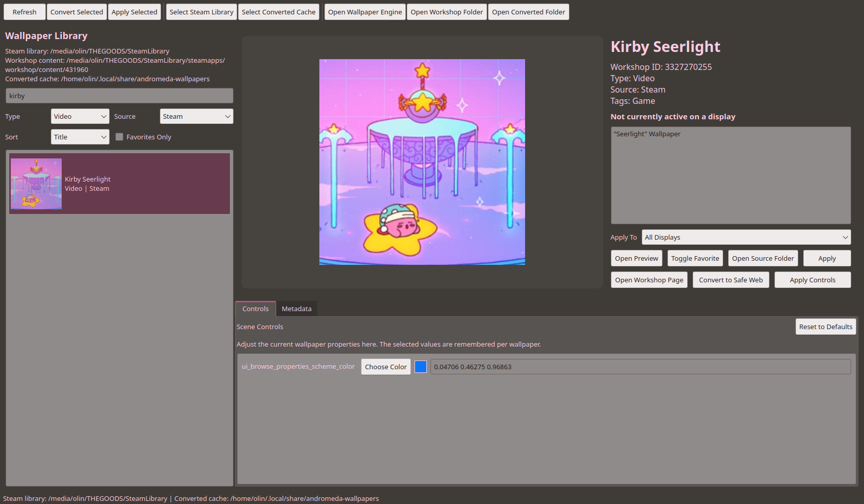Open Converted Folder from the toolbar
Image resolution: width=864 pixels, height=504 pixels.
pos(528,12)
